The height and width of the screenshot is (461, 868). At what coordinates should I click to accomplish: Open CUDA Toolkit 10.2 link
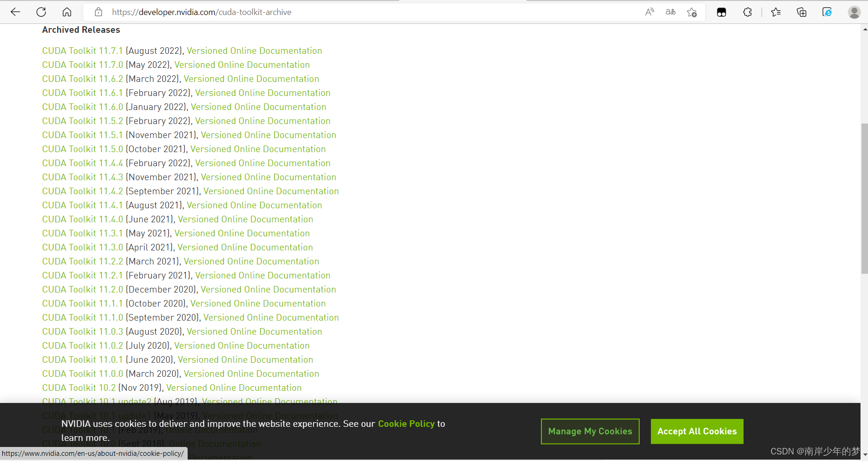(79, 388)
